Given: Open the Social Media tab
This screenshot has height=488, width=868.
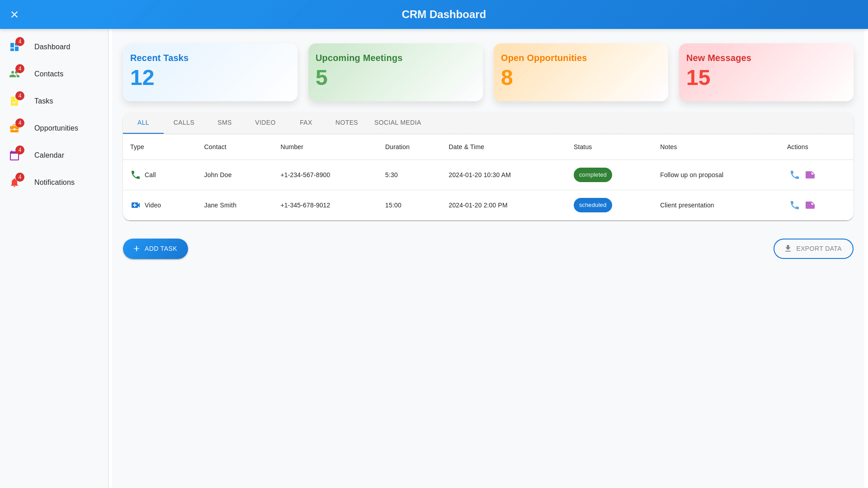Looking at the screenshot, I should 397,122.
